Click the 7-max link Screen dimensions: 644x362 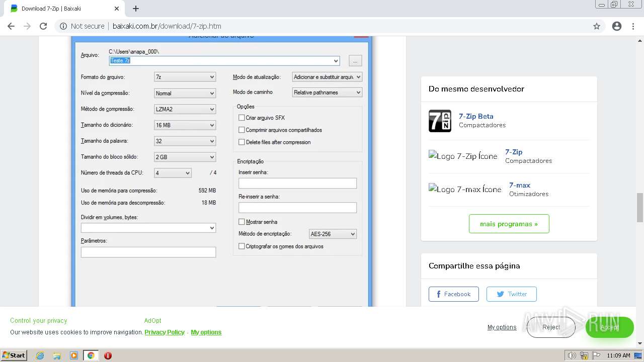point(520,185)
